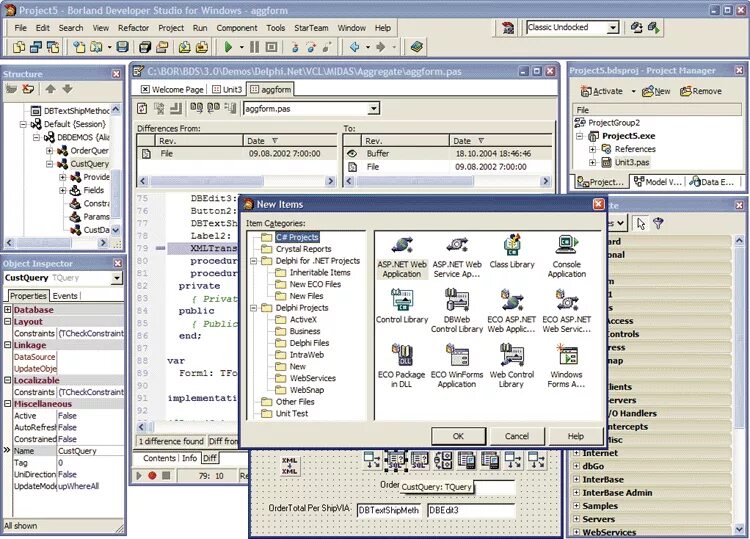
Task: Open the Activate dropdown arrow in Project Manager
Action: pyautogui.click(x=633, y=91)
